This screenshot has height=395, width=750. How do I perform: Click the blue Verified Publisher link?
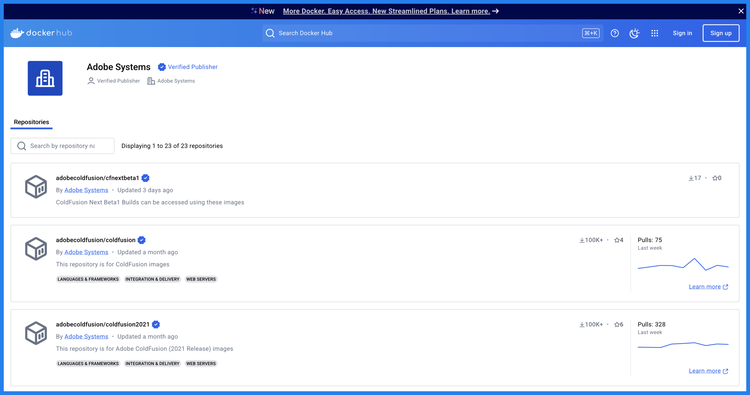[x=193, y=67]
